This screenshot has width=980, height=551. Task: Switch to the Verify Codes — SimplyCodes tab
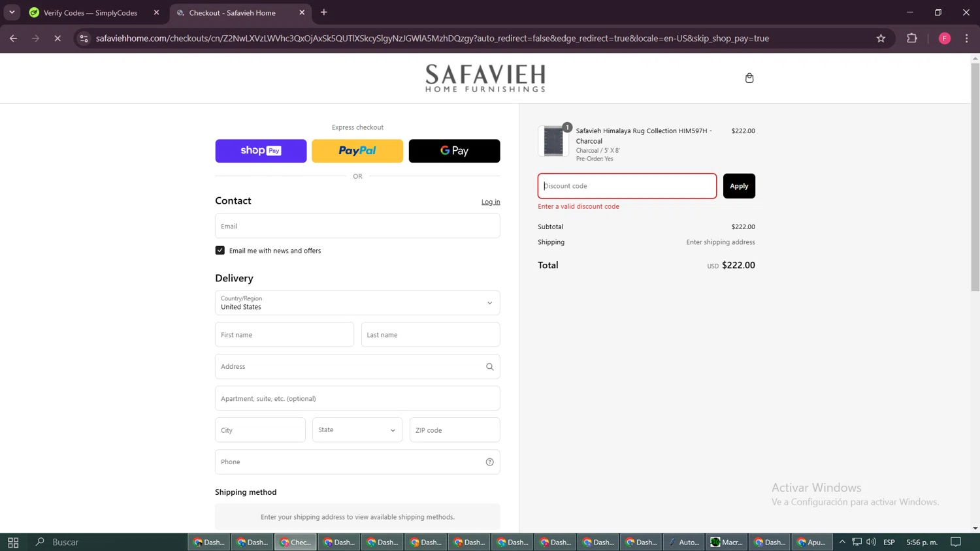(91, 12)
